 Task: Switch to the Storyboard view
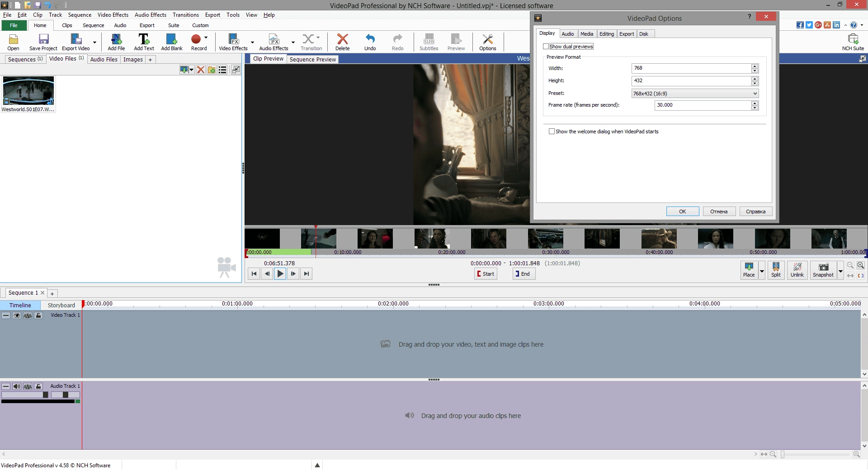coord(61,305)
